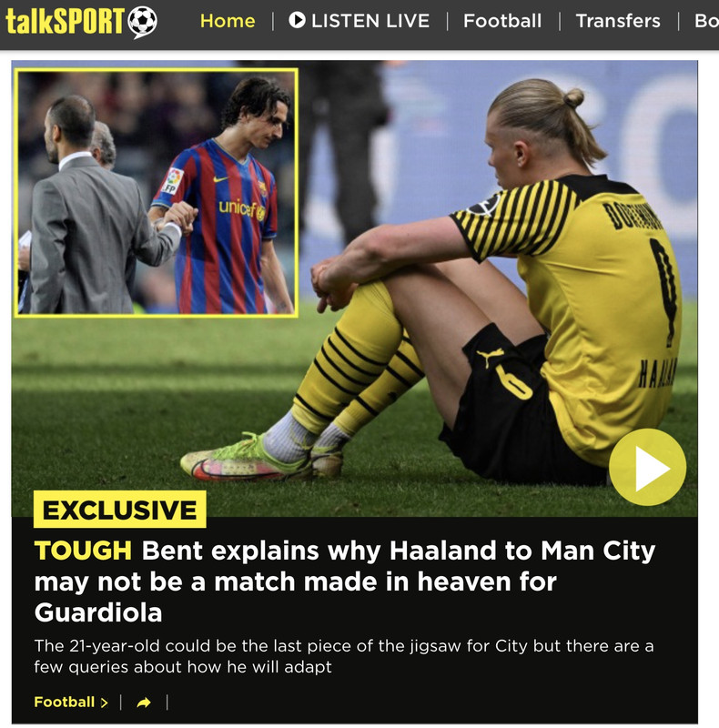Click the inset Guardiola handshake photo
The width and height of the screenshot is (719, 728).
point(156,193)
